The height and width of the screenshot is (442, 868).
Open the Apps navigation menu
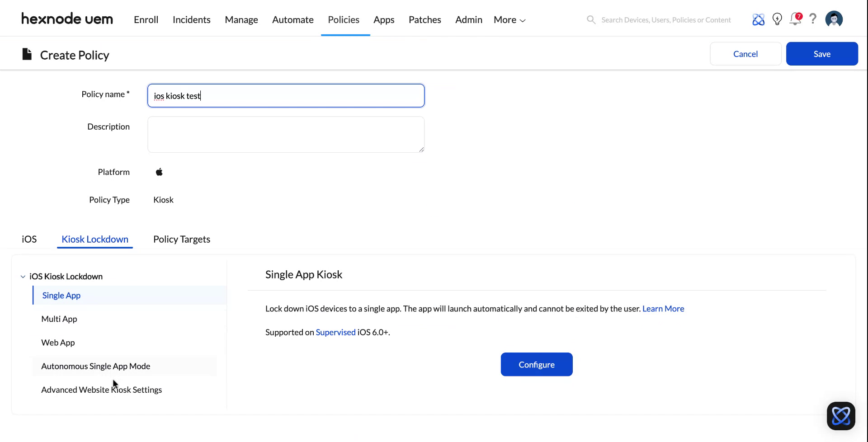pos(384,19)
